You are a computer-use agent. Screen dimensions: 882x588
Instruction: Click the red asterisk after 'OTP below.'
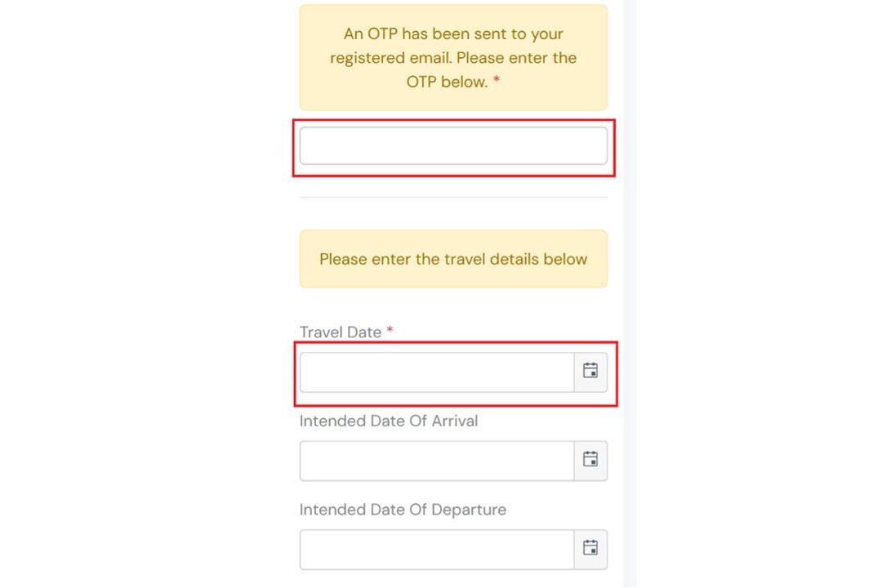pos(497,80)
